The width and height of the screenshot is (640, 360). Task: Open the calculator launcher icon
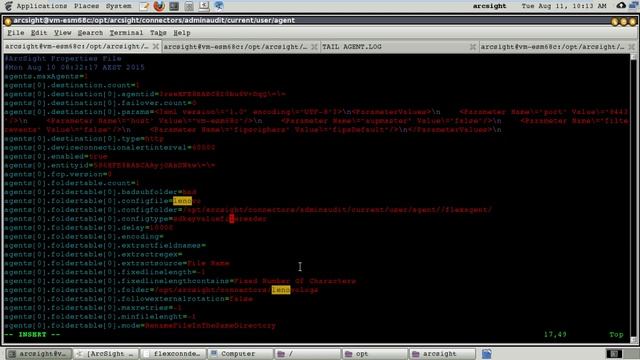point(189,6)
